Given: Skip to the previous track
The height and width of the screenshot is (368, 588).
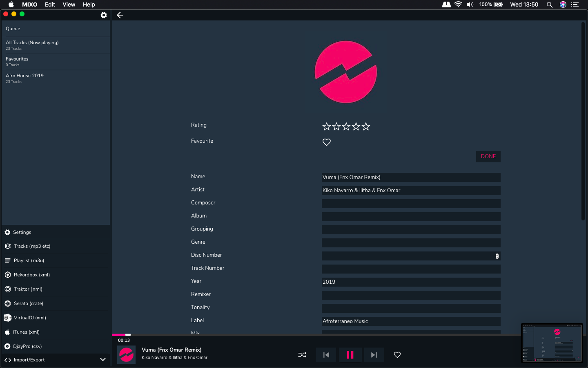Looking at the screenshot, I should 326,355.
